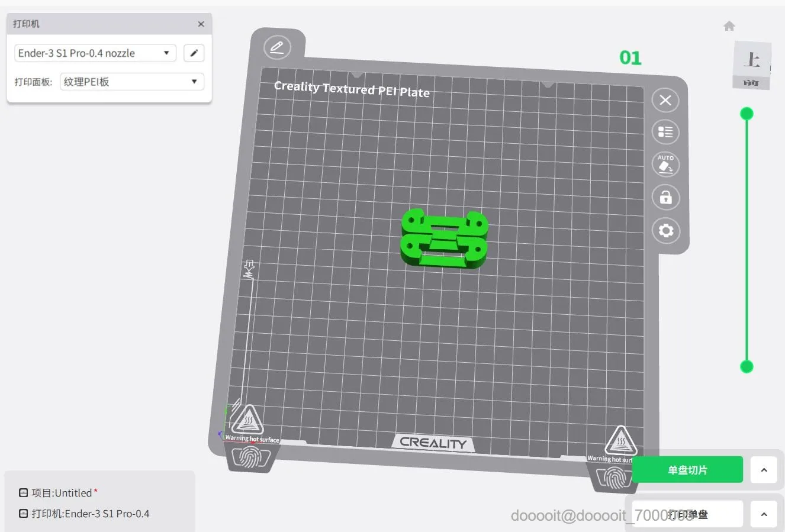Screen dimensions: 785x532
Task: Remove the plate with the X icon
Action: point(665,100)
